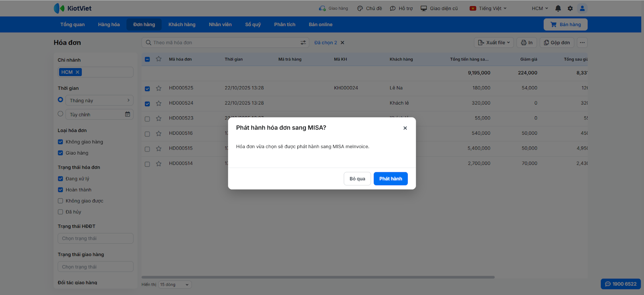Uncheck invoice HD000525 checkbox
Image resolution: width=644 pixels, height=295 pixels.
click(147, 89)
